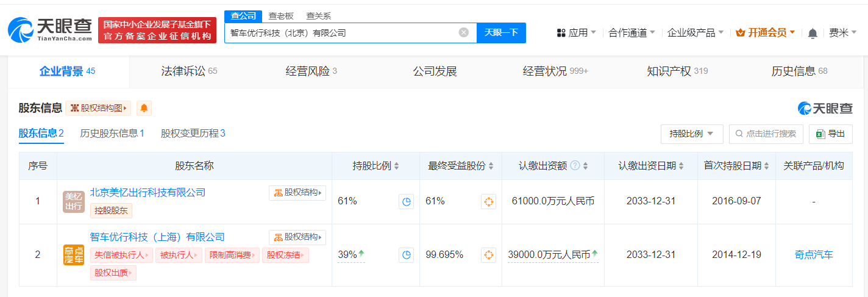Click the beneficial share icon beside 61%

coord(489,202)
